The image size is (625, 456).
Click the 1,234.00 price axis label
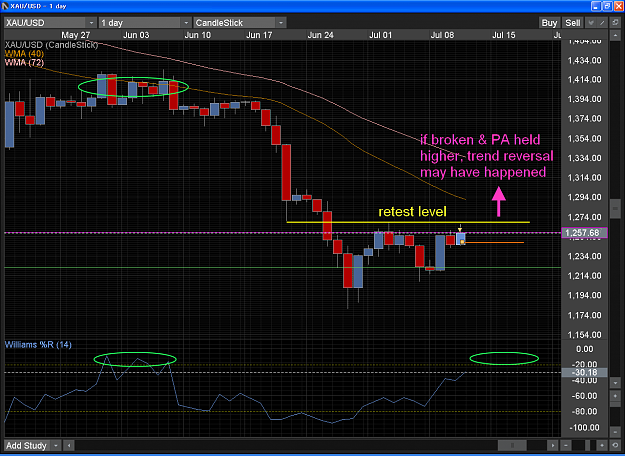[585, 256]
